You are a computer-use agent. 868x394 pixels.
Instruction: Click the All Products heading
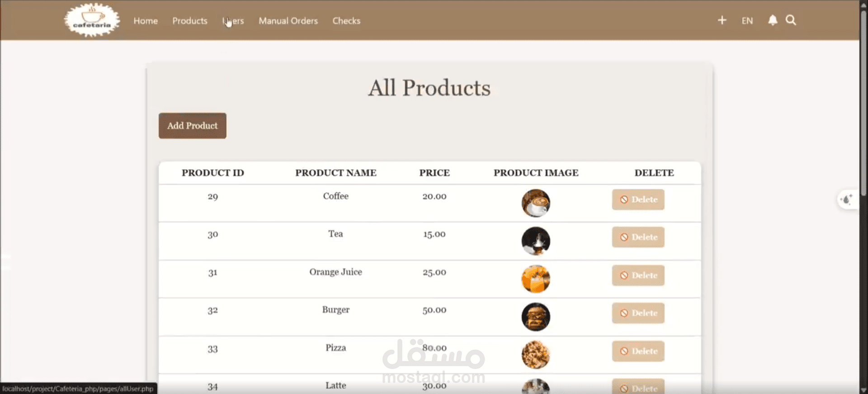(429, 88)
